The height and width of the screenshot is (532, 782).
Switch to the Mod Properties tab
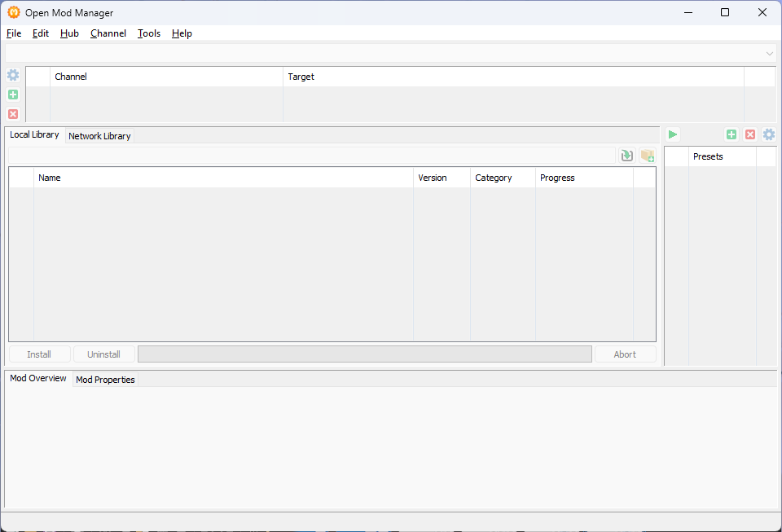pyautogui.click(x=105, y=380)
